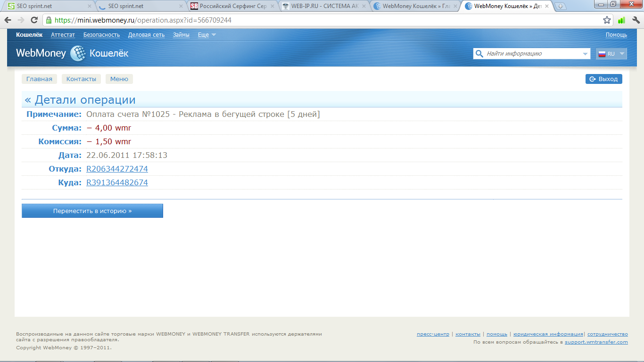Viewport: 644px width, 362px height.
Task: Open support.wmtransfer.com footer link
Action: 596,342
